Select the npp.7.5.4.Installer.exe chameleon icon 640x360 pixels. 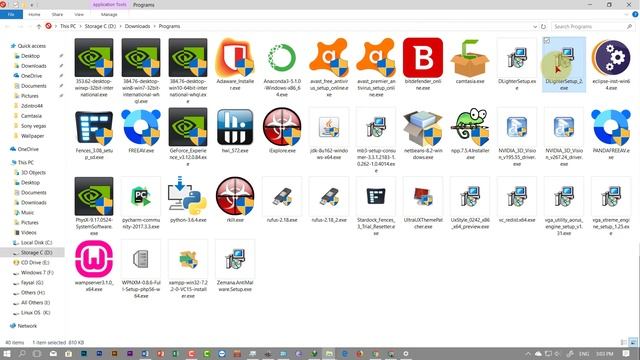click(x=470, y=127)
